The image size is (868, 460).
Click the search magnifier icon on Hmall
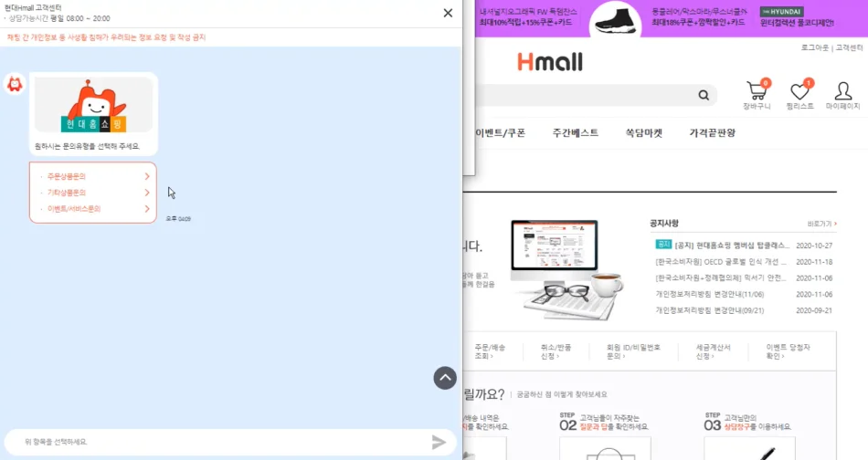point(704,95)
